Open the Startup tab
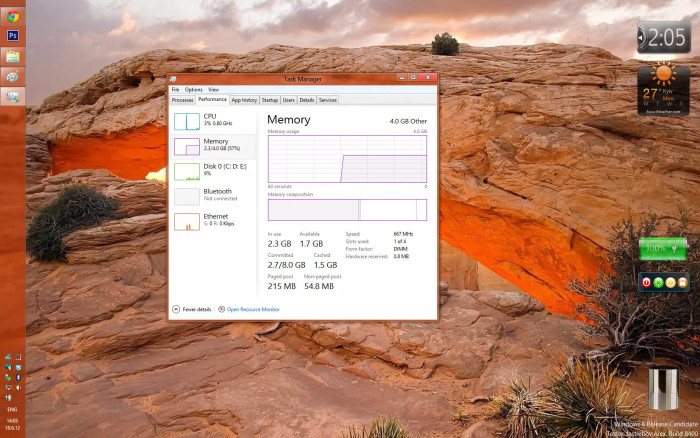 tap(270, 100)
